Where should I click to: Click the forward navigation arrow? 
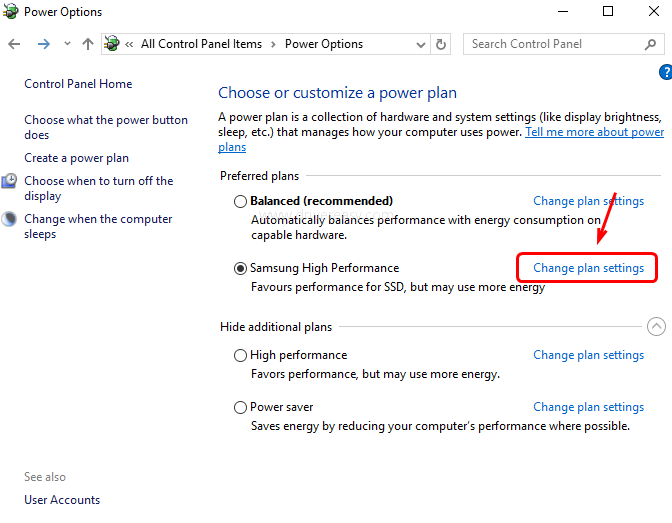point(44,44)
